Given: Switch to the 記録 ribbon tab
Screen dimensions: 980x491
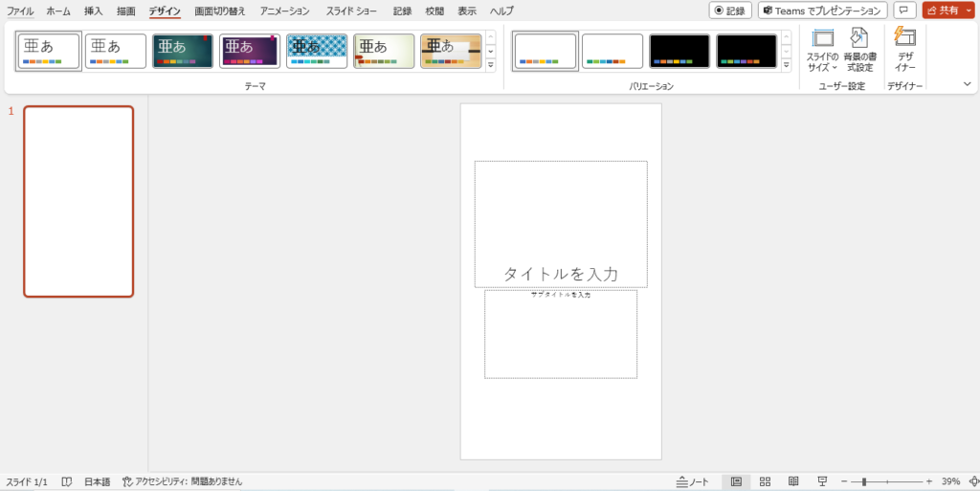Looking at the screenshot, I should [x=403, y=11].
